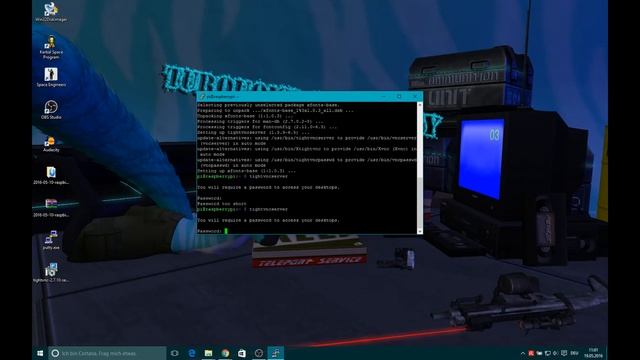Screen dimensions: 640x360
Task: Expand the hidden system tray icons
Action: pyautogui.click(x=523, y=353)
